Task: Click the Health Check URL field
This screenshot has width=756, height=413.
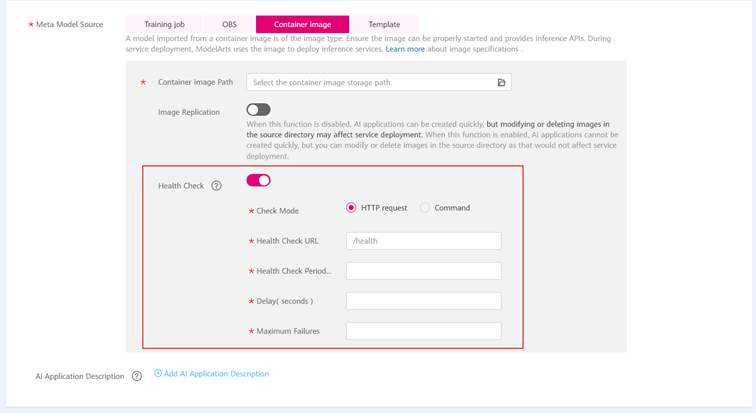Action: click(423, 241)
